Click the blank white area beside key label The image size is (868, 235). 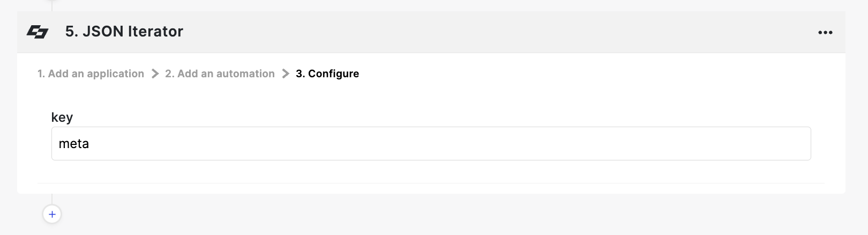click(429, 117)
